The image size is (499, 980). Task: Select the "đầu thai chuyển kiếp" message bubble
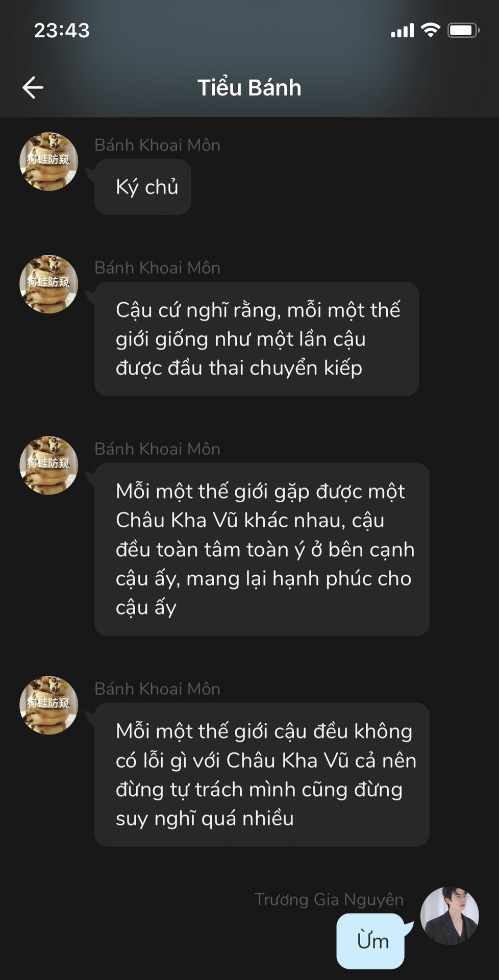pos(257,339)
